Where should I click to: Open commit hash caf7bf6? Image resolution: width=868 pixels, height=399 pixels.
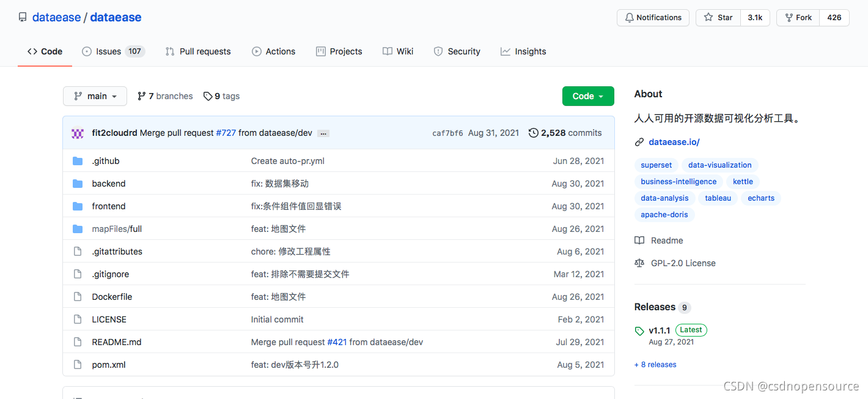[447, 133]
